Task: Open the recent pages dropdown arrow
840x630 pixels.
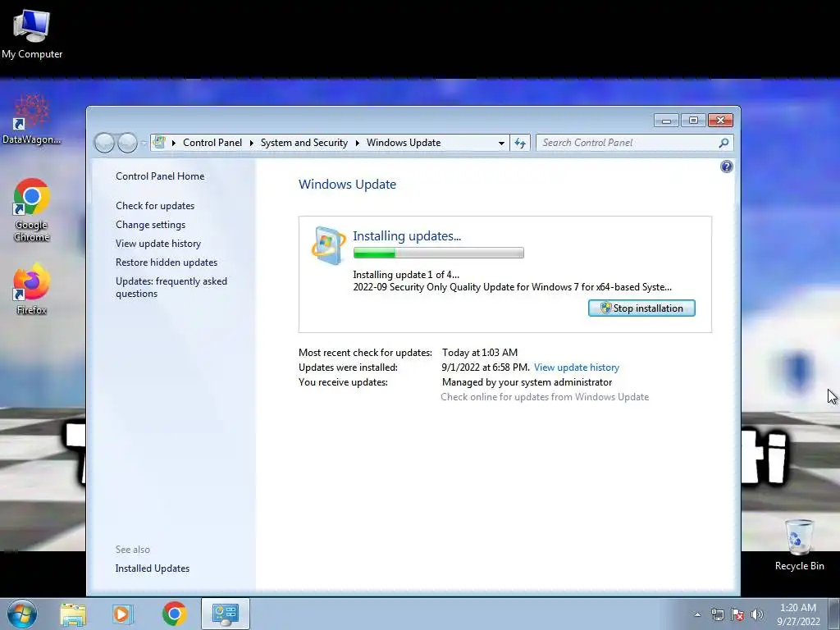Action: pos(144,143)
